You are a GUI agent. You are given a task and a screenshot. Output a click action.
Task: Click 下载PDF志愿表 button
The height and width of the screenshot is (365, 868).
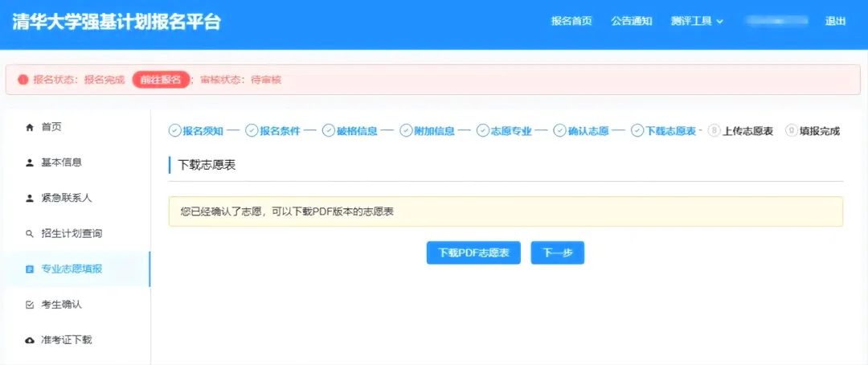point(473,253)
